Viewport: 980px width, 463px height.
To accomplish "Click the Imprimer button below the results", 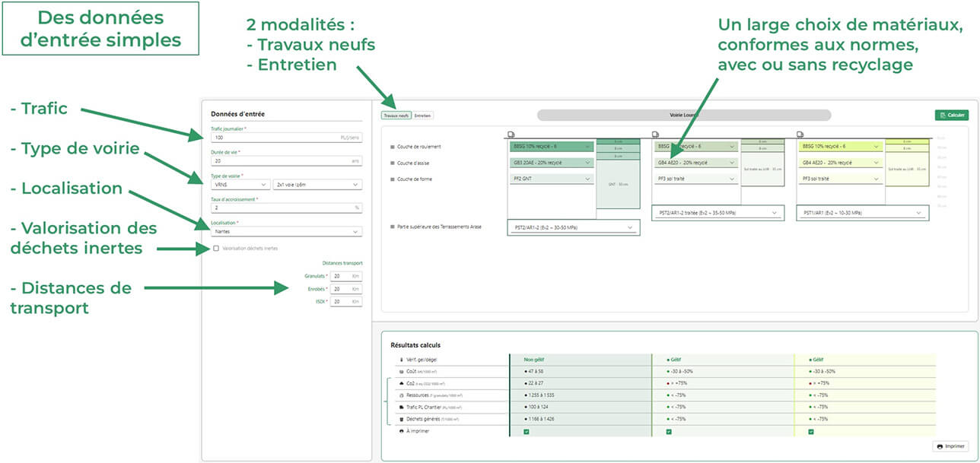I will tap(950, 446).
